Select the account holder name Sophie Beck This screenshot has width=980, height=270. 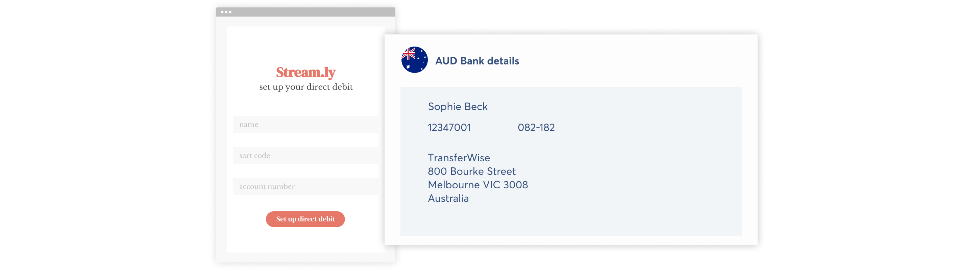458,106
